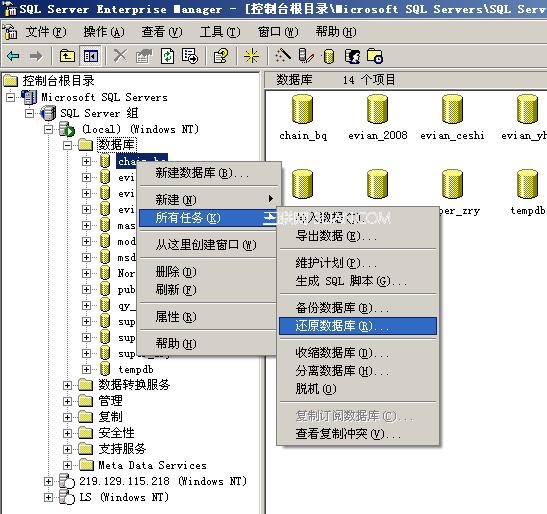547x514 pixels.
Task: Choose 收缩数据库(D)...
Action: point(358,353)
